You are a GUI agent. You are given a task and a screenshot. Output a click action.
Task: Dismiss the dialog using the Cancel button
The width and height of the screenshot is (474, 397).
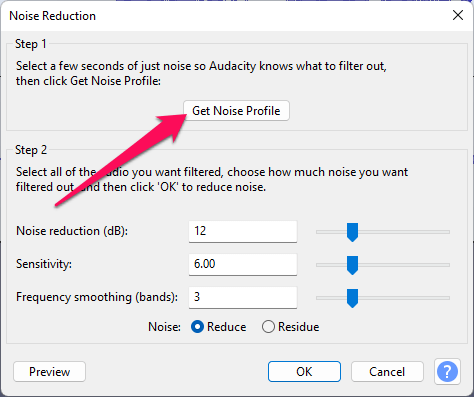pos(387,371)
